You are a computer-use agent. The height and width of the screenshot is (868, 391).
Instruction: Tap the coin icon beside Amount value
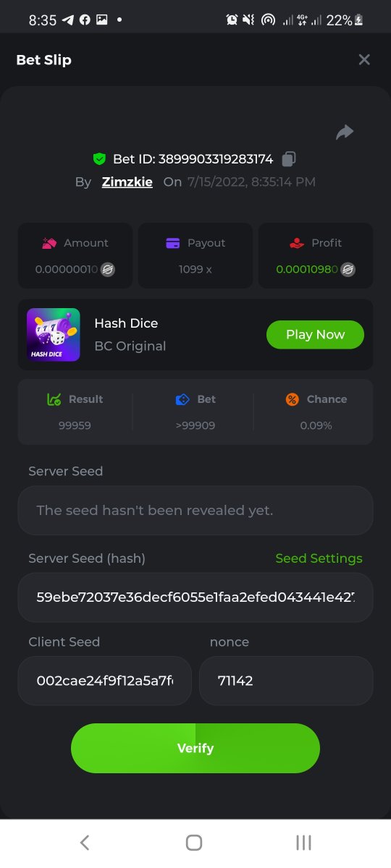pyautogui.click(x=108, y=270)
